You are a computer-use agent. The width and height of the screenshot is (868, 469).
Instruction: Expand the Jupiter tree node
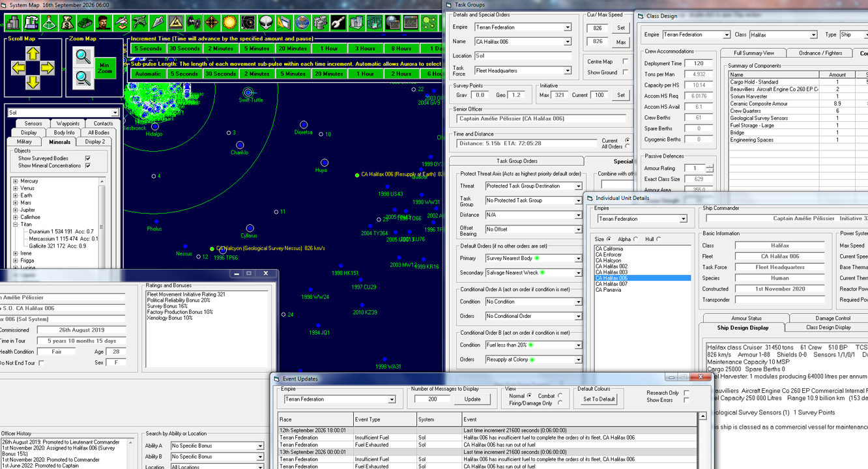point(16,210)
